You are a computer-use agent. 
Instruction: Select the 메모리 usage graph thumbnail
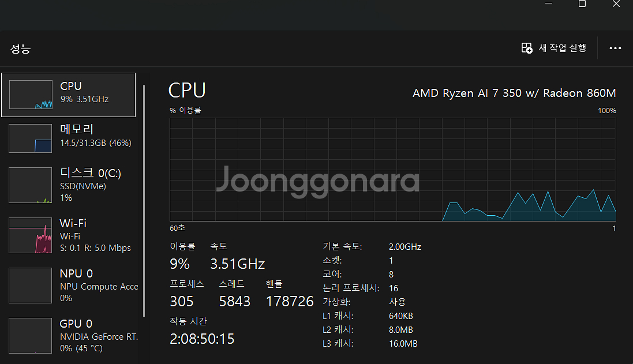(31, 138)
